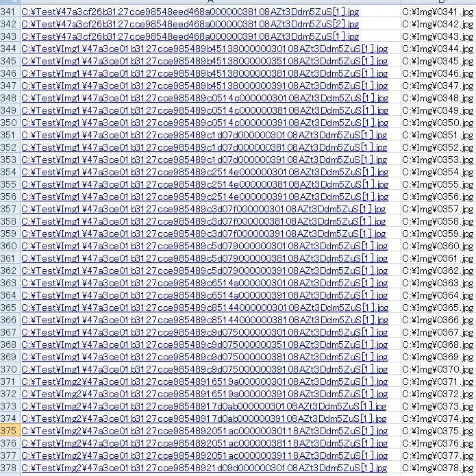Open the Img1 link in row 357
Image resolution: width=476 pixels, height=476 pixels.
pyautogui.click(x=203, y=209)
